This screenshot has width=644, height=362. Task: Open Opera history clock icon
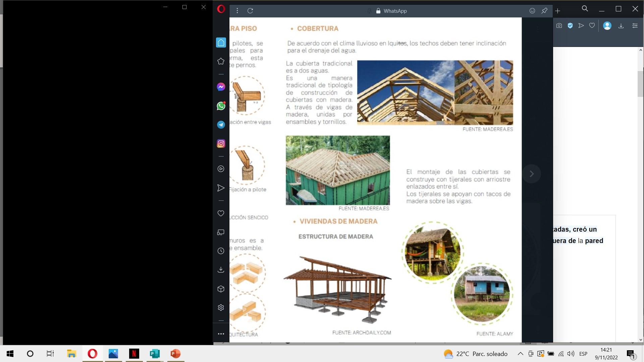pyautogui.click(x=221, y=251)
